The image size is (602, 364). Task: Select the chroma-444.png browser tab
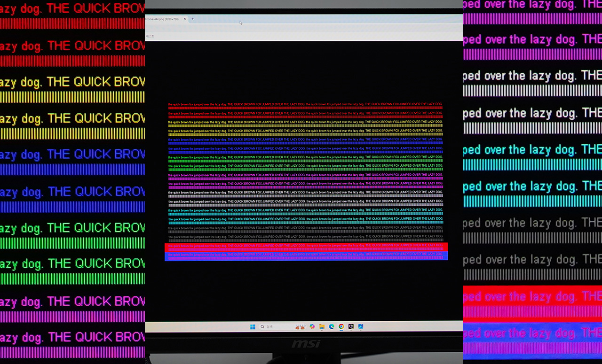[162, 19]
